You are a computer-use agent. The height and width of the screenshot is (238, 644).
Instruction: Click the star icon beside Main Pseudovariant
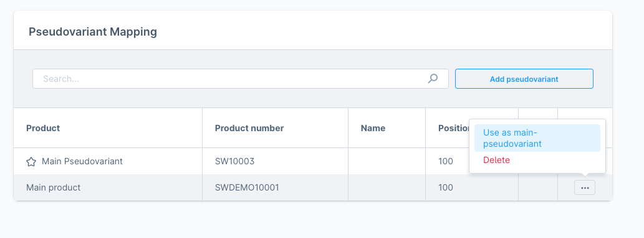[x=31, y=161]
